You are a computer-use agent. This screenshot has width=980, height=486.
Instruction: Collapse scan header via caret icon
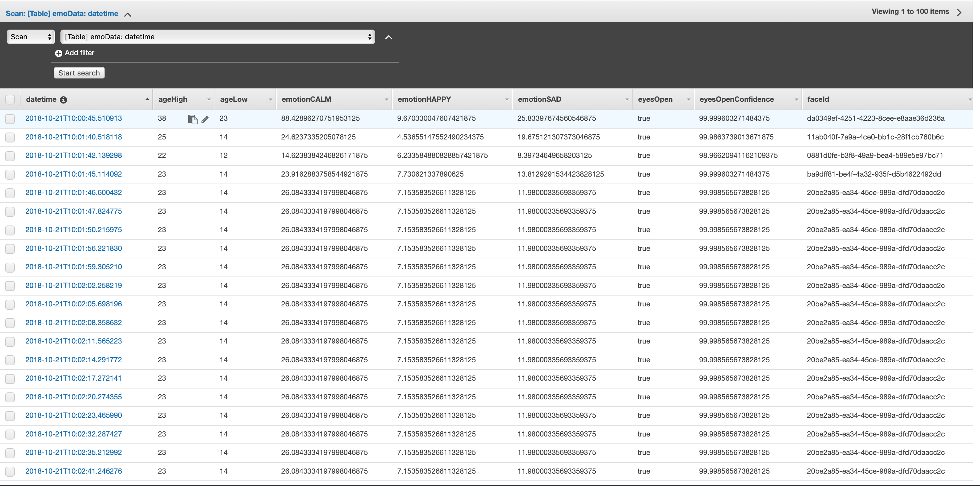[128, 14]
